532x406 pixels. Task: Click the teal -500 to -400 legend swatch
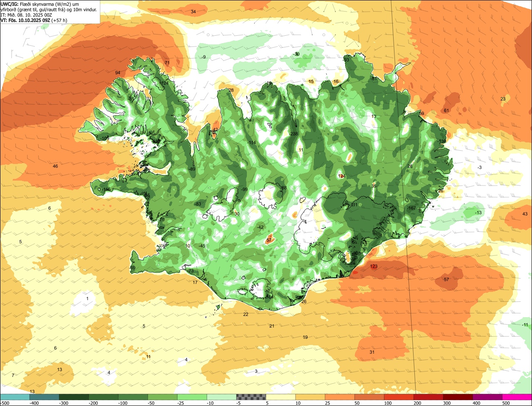15,397
